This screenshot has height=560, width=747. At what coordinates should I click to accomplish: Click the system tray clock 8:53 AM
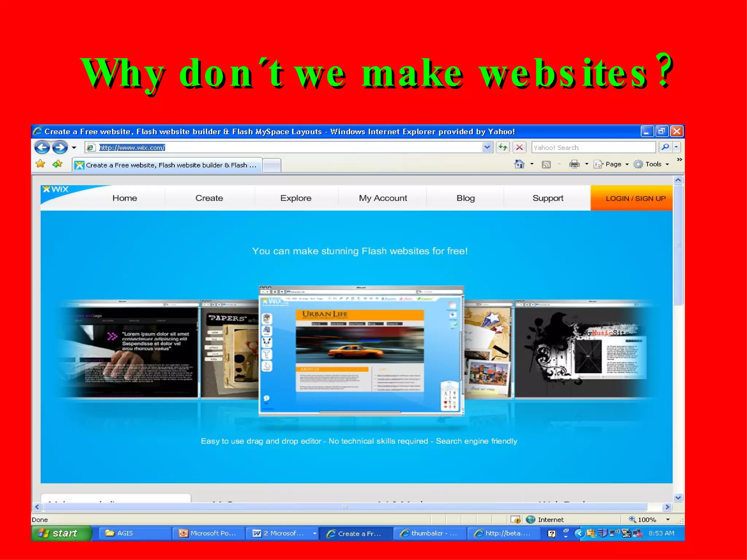(x=661, y=533)
